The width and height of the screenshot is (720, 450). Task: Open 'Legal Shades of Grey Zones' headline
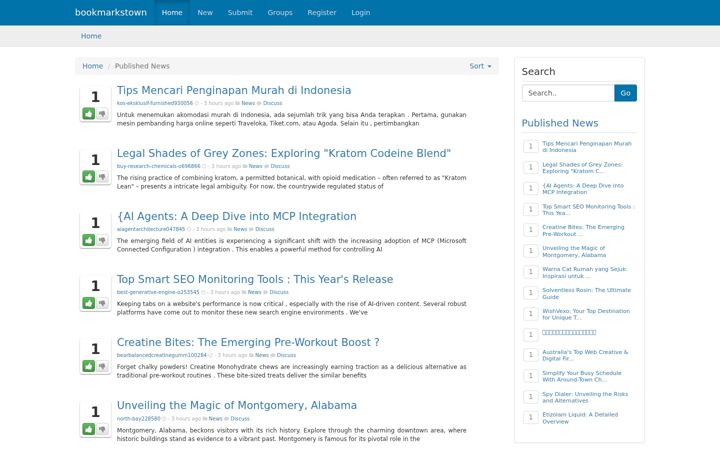pyautogui.click(x=284, y=153)
